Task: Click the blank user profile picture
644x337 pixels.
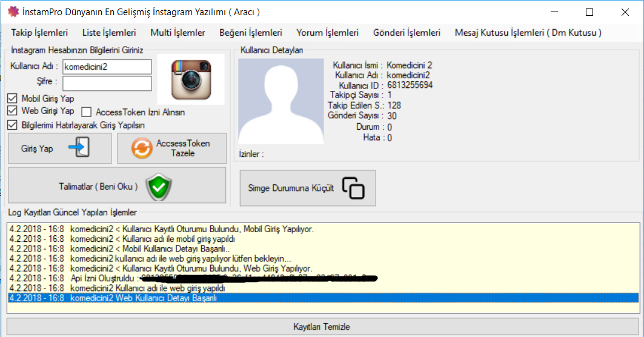Action: click(281, 101)
